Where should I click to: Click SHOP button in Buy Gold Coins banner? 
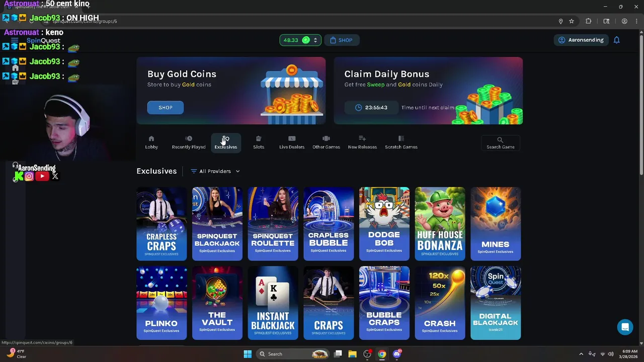[166, 108]
